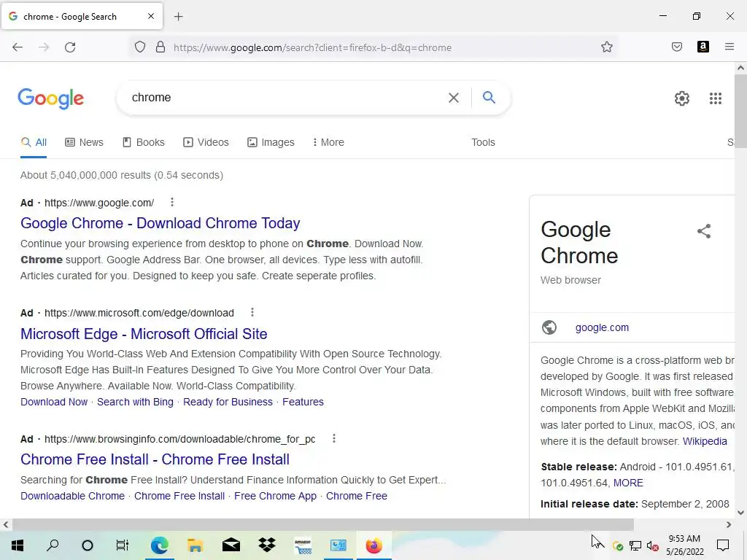Bookmark this page with the star
This screenshot has height=560, width=747.
pyautogui.click(x=606, y=47)
